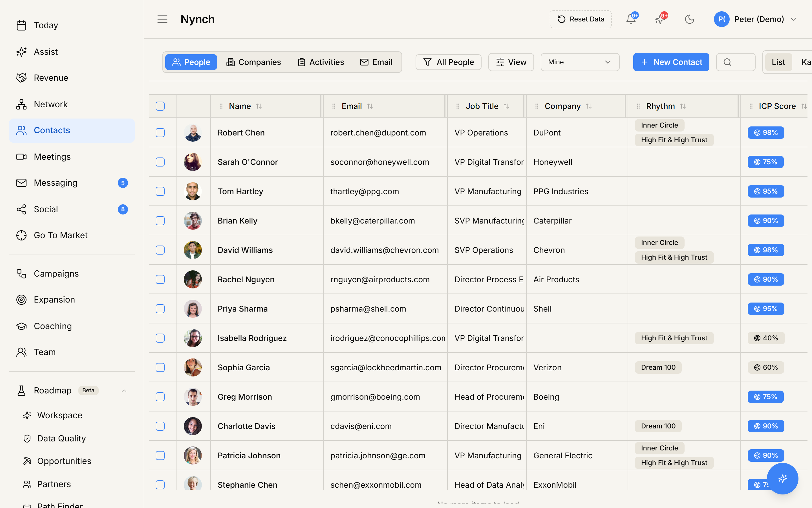Switch to dark mode moon icon
812x508 pixels.
click(x=690, y=19)
